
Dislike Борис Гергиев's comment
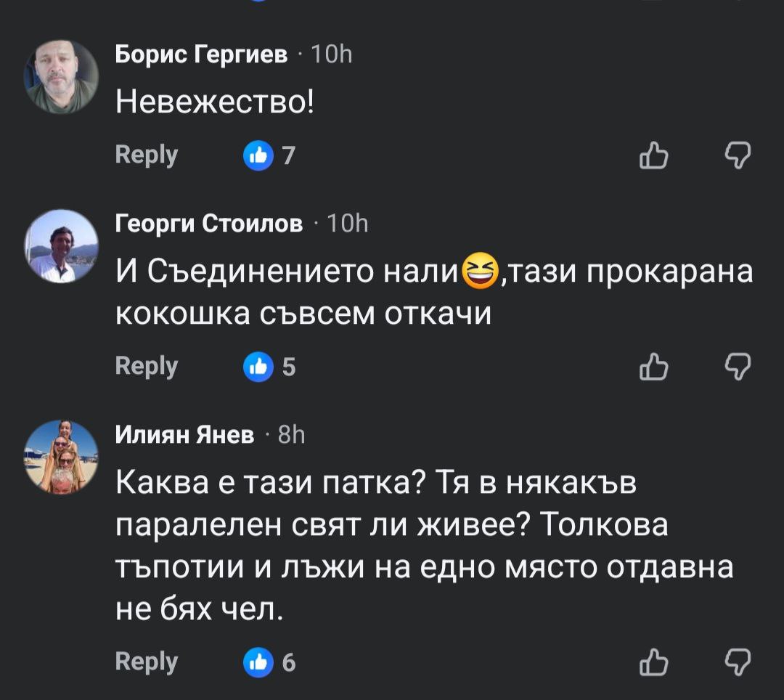tap(738, 155)
